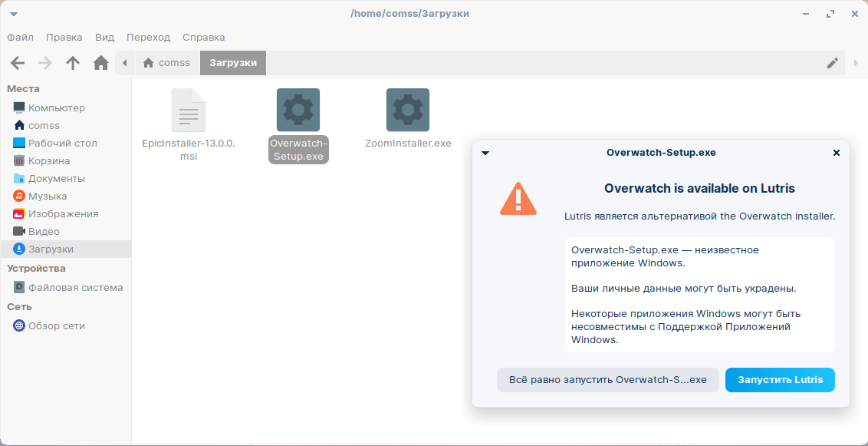868x446 pixels.
Task: Select Overwatch-Setup.exe file icon
Action: pyautogui.click(x=298, y=110)
